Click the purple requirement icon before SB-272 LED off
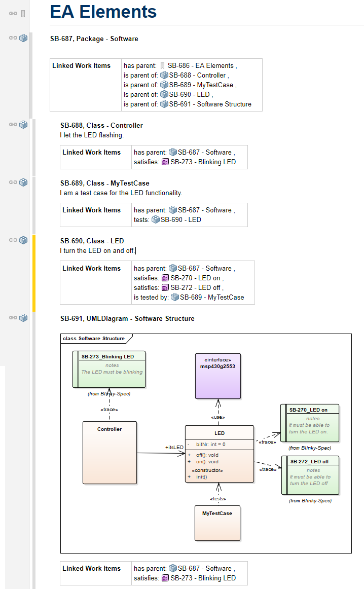 (x=165, y=288)
